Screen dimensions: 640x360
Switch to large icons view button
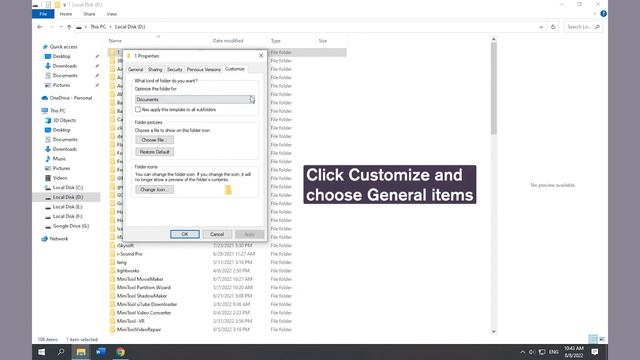tap(602, 339)
